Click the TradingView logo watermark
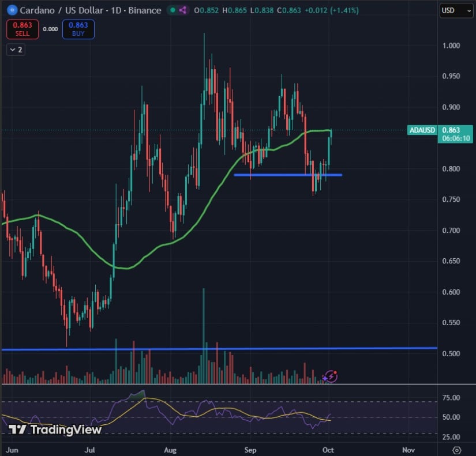The width and height of the screenshot is (476, 456). 55,429
